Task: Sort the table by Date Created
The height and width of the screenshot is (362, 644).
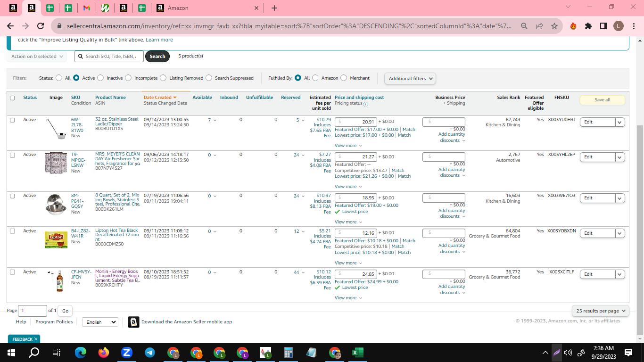Action: pyautogui.click(x=160, y=98)
